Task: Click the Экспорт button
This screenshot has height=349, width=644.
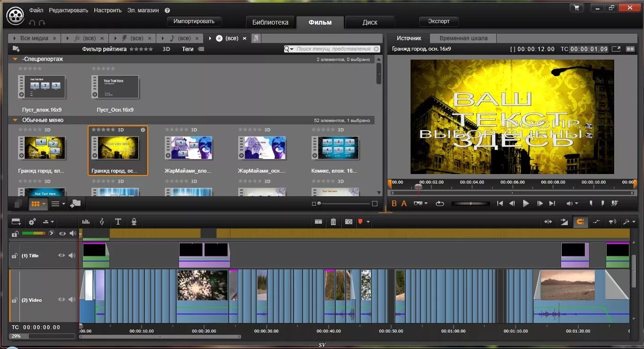Action: pos(439,21)
